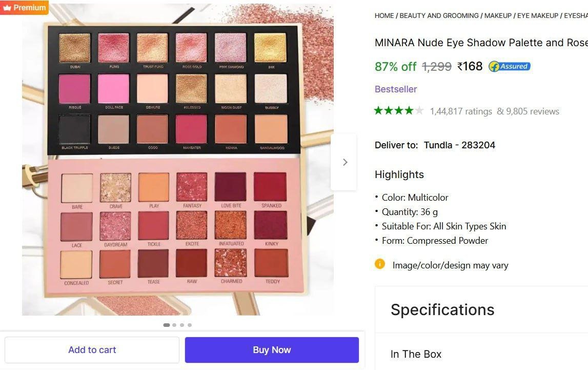Click the Flipkart Assured badge
Viewport: 588px width, 370px height.
[509, 66]
